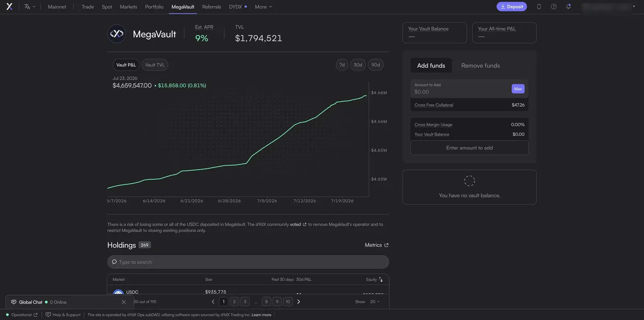Go to holdings page 8
The width and height of the screenshot is (644, 320).
click(x=266, y=302)
